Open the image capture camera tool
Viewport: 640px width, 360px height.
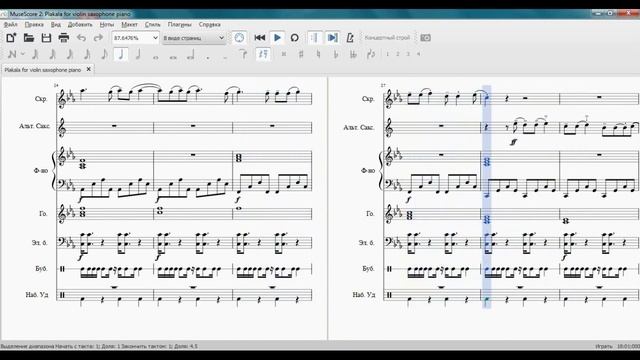point(425,38)
